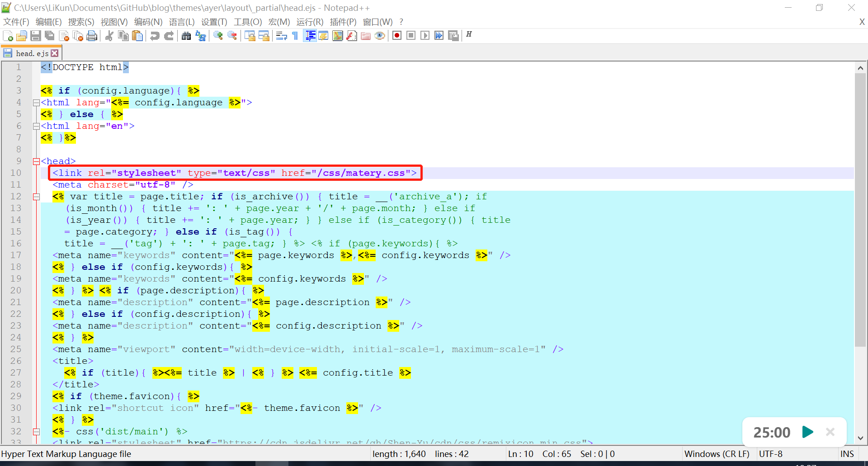The image size is (868, 466).
Task: Open the 搜索(S) menu
Action: coord(81,22)
